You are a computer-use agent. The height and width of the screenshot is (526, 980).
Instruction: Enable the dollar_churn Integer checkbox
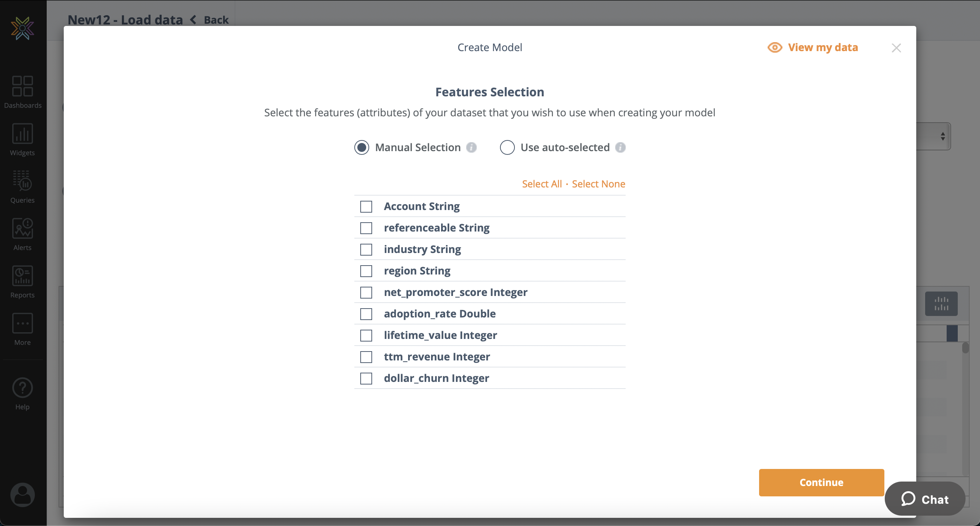pos(366,378)
